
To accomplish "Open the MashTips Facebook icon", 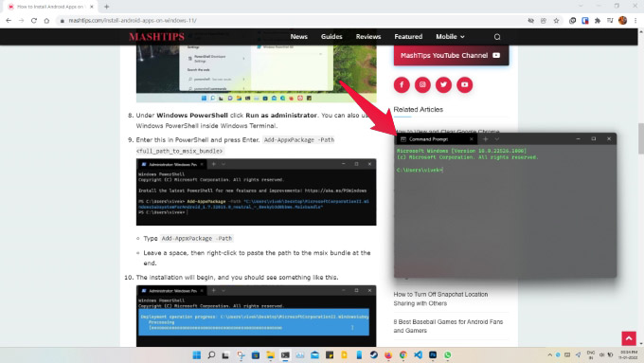I will 402,84.
